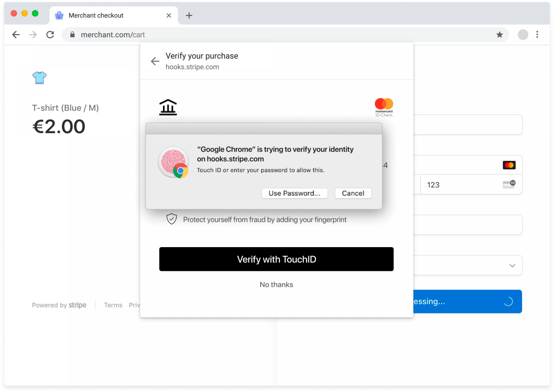
Task: Click the CVC card hint icon
Action: (x=509, y=184)
